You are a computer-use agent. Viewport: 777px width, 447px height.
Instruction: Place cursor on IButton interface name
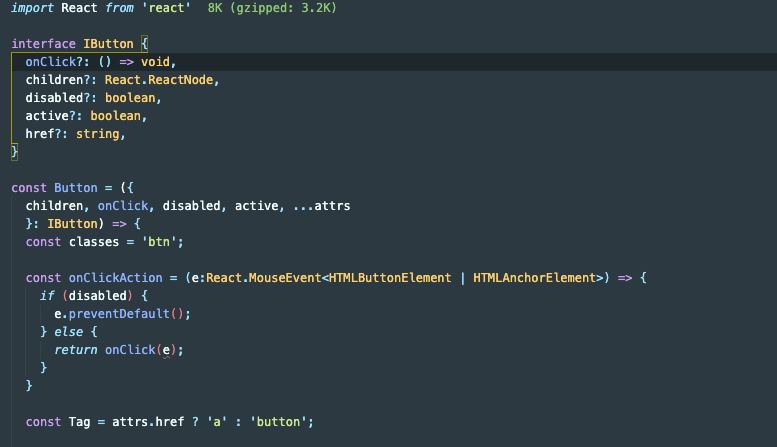point(109,44)
